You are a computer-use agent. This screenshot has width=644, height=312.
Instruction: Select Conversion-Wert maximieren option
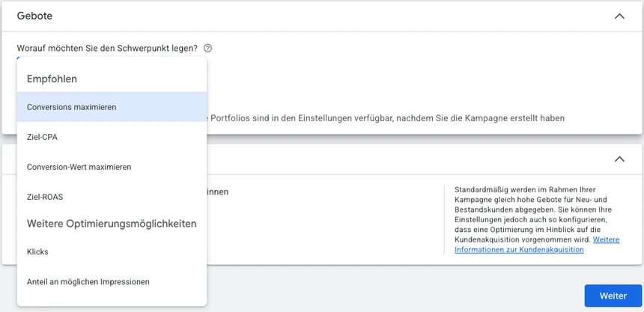(x=112, y=167)
